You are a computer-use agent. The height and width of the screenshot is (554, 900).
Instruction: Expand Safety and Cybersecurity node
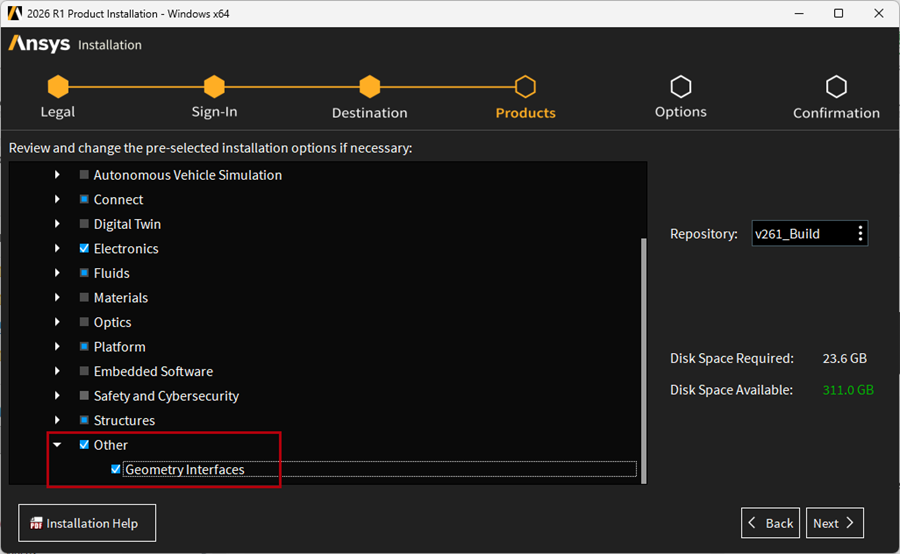click(57, 396)
